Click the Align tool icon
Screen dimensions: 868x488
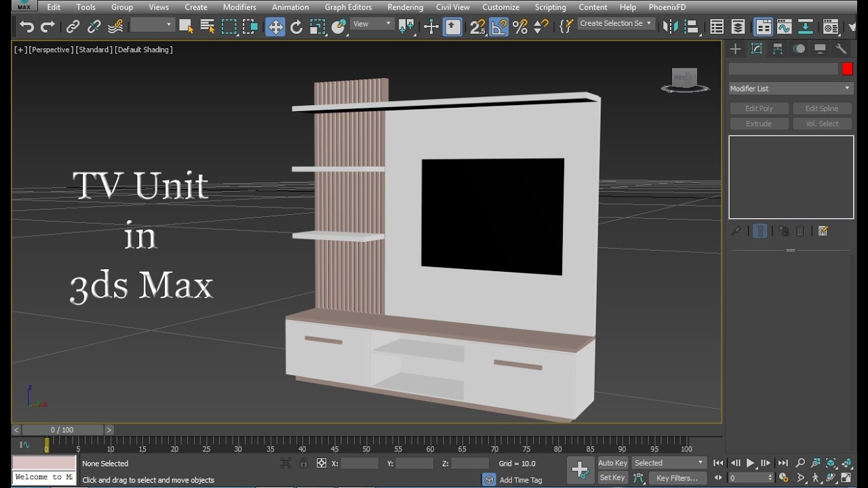692,27
